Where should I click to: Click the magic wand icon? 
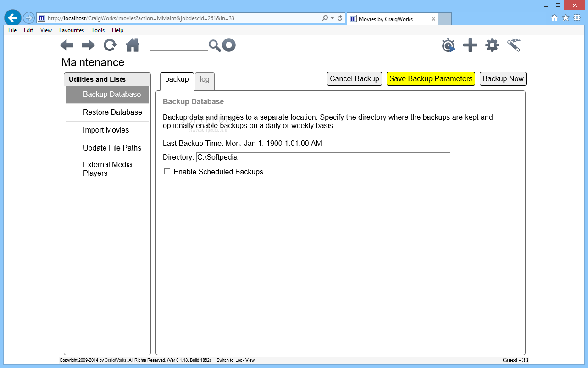point(514,45)
